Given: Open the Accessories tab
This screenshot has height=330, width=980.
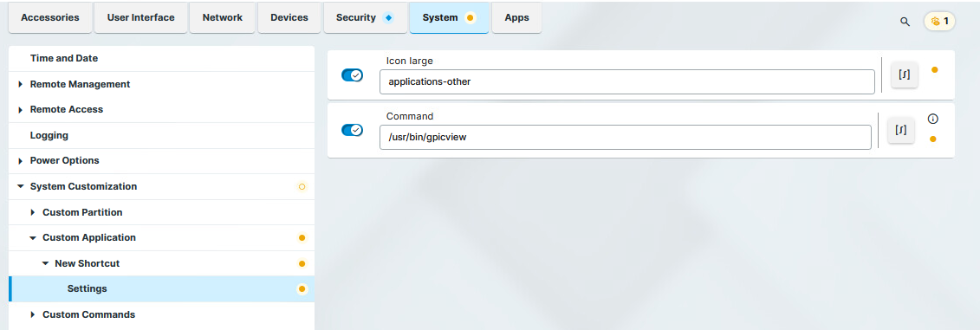Looking at the screenshot, I should [50, 17].
